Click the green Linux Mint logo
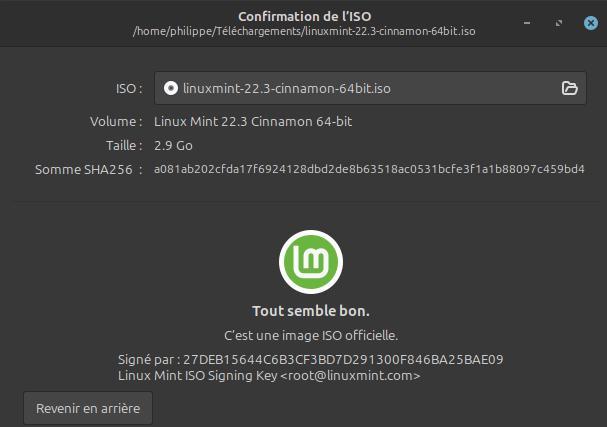Viewport: 607px width, 427px height. click(311, 262)
